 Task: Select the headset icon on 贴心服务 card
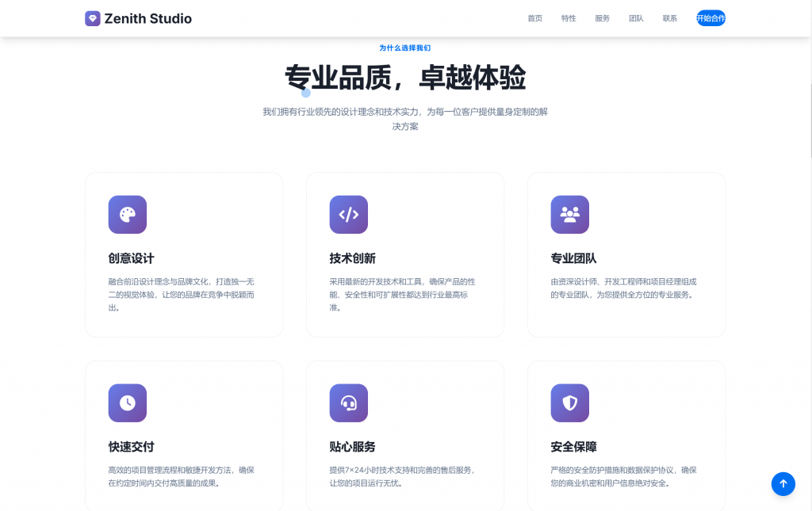[x=348, y=402]
